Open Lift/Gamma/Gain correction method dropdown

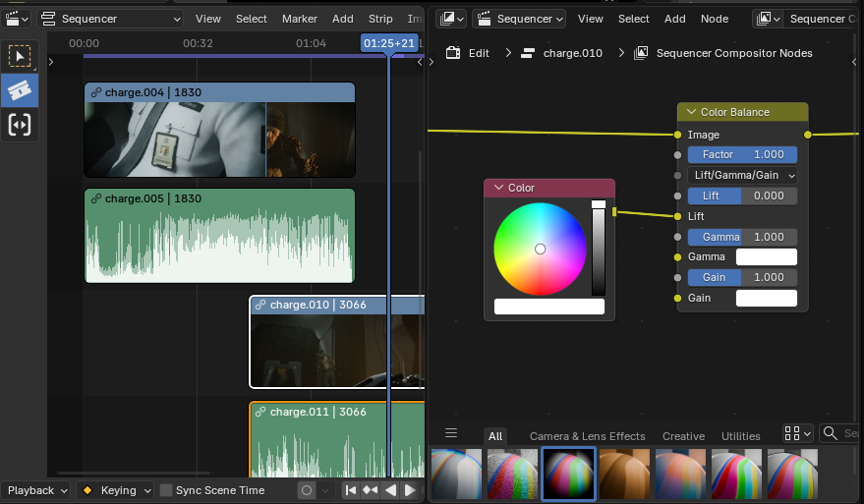point(742,175)
